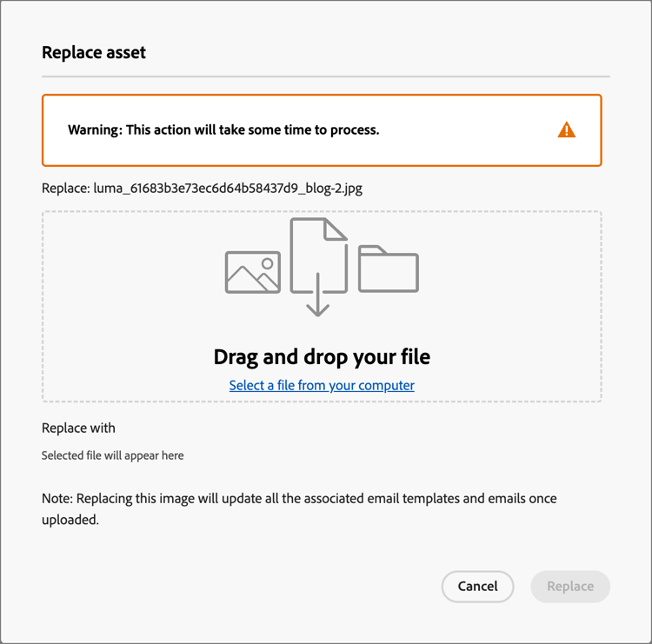Click the 'Replace asset' dialog title
652x644 pixels.
pos(94,53)
